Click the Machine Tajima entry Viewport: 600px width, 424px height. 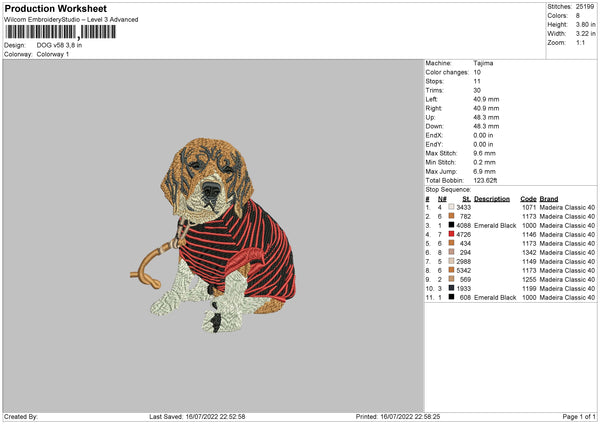(483, 63)
